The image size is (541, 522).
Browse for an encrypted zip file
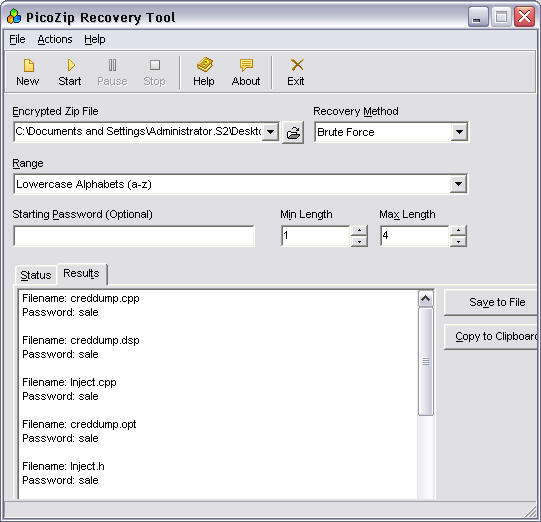point(293,132)
